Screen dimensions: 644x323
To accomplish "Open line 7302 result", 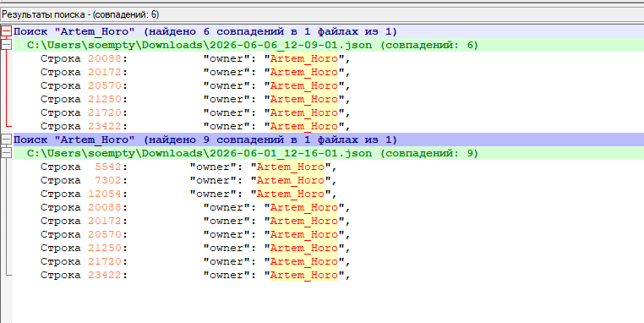I will coord(189,180).
